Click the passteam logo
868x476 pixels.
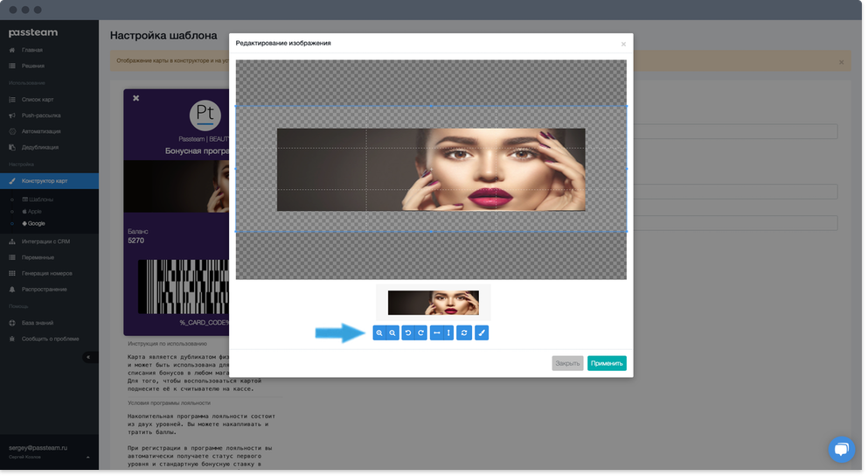(33, 32)
